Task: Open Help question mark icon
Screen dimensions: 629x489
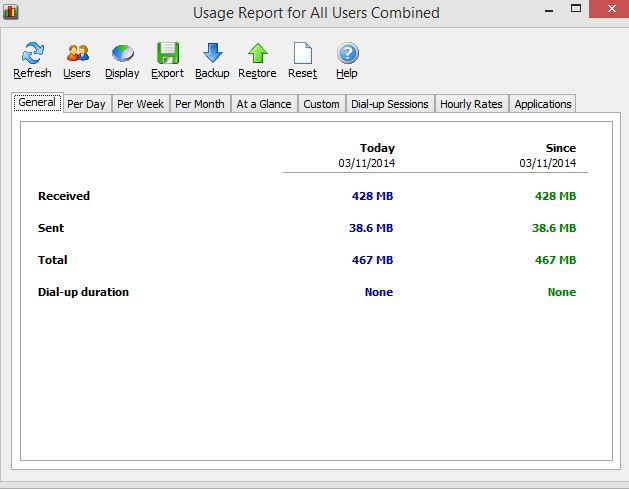Action: tap(347, 53)
